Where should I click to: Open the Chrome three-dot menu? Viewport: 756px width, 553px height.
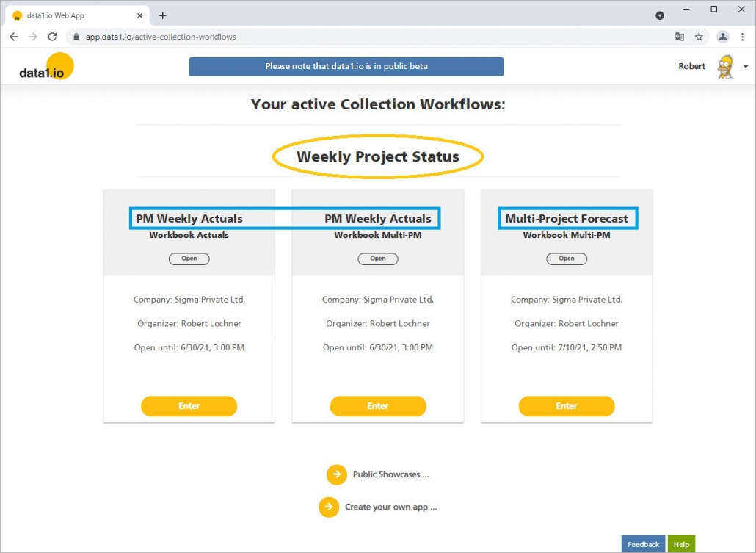743,37
